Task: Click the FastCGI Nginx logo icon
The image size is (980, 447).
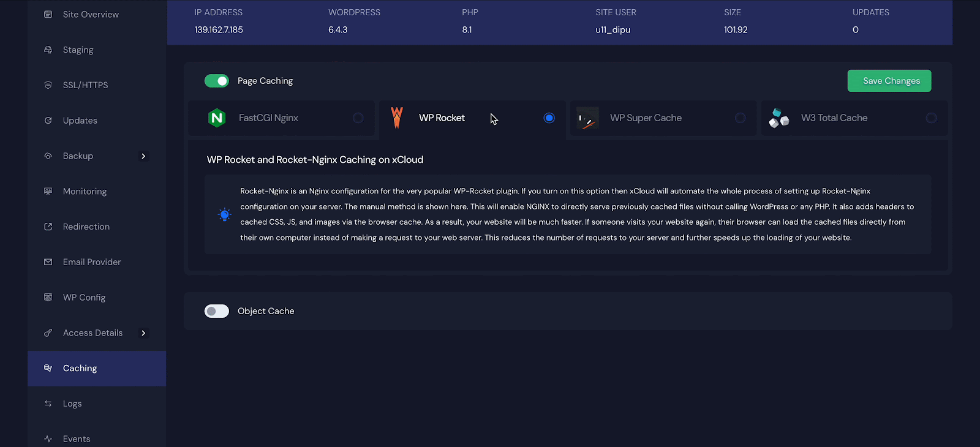Action: coord(217,118)
